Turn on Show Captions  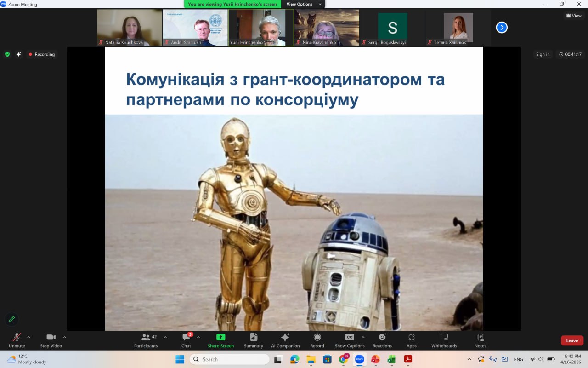[350, 340]
